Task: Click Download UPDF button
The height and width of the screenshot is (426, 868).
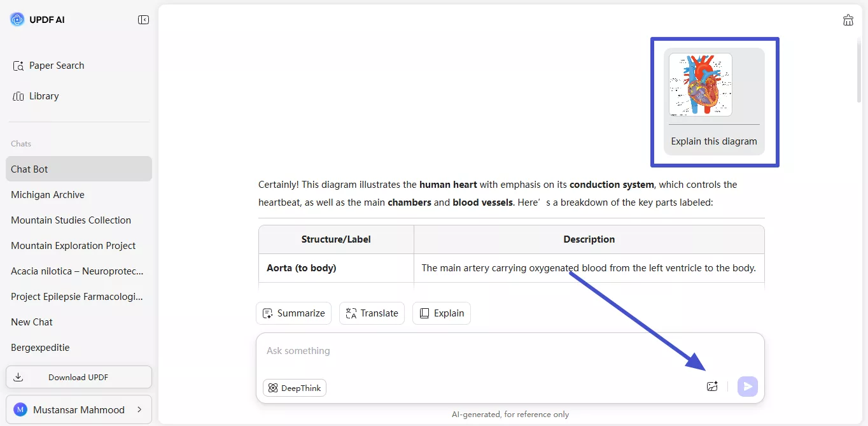Action: [x=79, y=377]
